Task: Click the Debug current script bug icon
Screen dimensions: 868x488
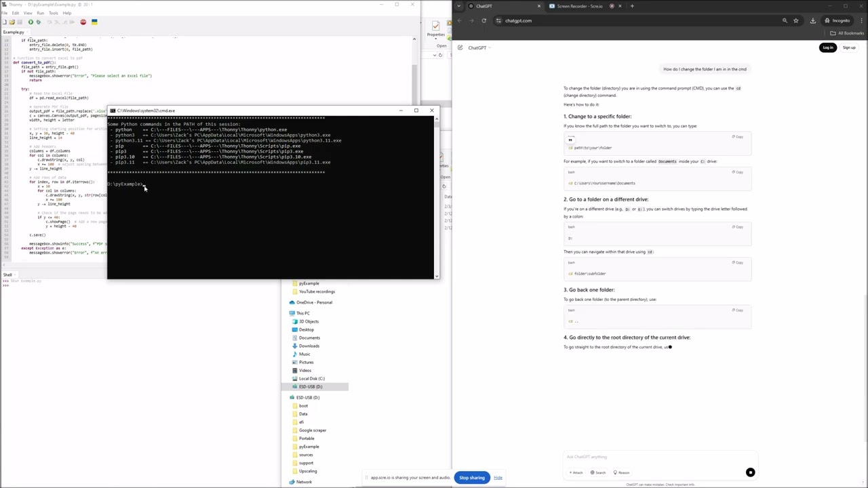Action: [x=38, y=22]
